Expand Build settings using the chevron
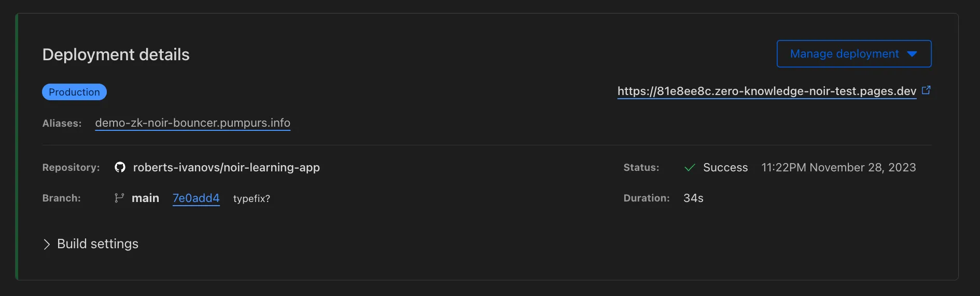The image size is (980, 296). [x=47, y=244]
